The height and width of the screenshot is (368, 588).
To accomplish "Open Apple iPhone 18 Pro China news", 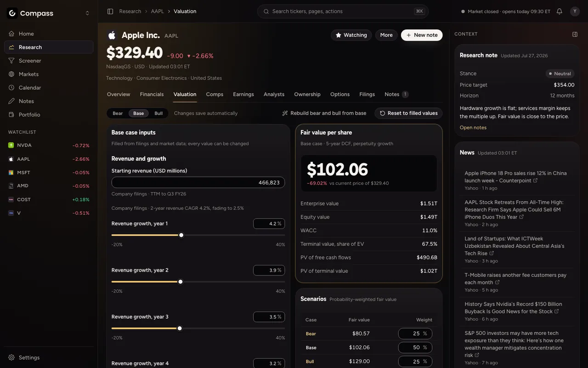I will pyautogui.click(x=515, y=177).
